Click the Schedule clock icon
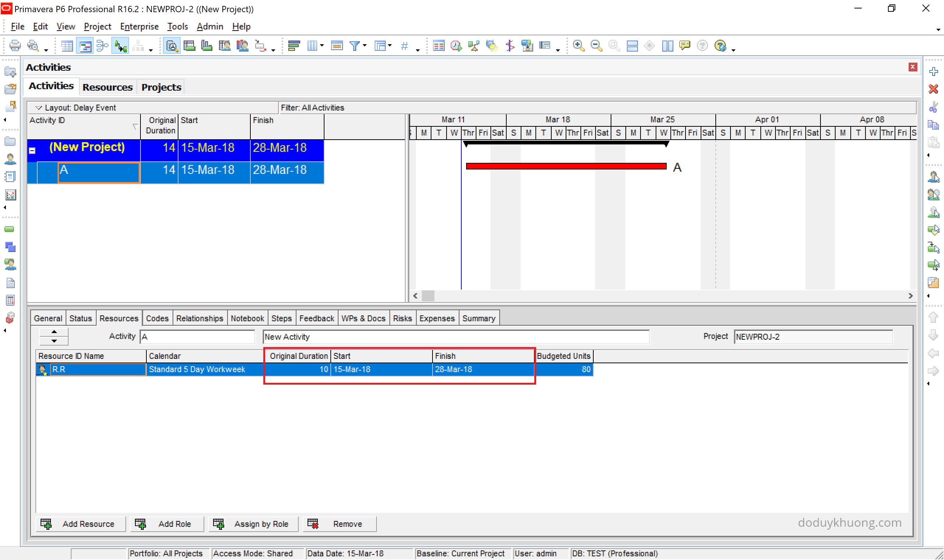Image resolution: width=944 pixels, height=560 pixels. pos(456,46)
